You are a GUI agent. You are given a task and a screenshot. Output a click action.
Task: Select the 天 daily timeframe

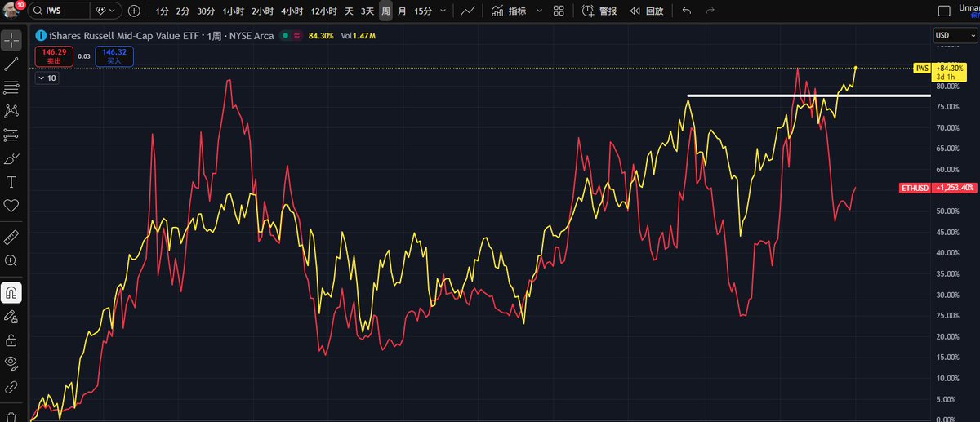coord(349,11)
